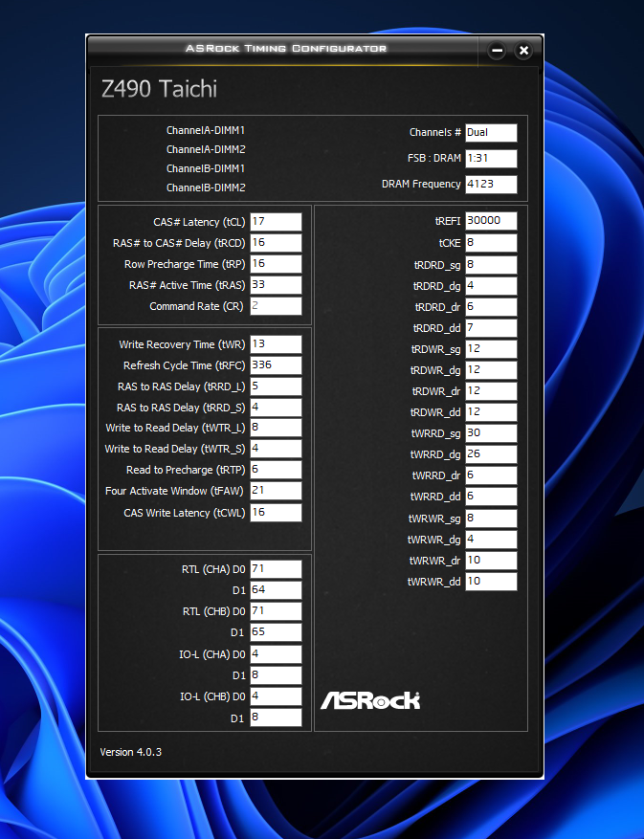Click the tRDRD_dr value field

coord(491,306)
